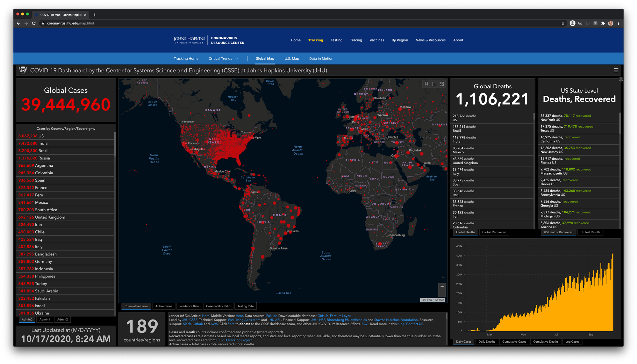
Task: Zoom in on the map
Action: (x=442, y=287)
